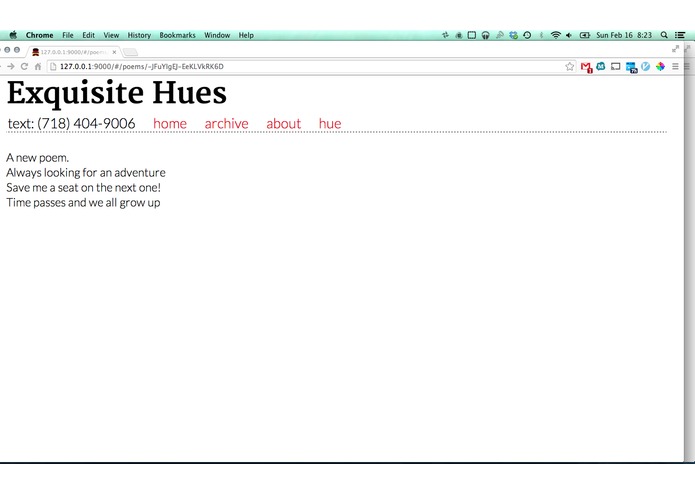Click the text: (718) 404-9006 number

coord(71,124)
